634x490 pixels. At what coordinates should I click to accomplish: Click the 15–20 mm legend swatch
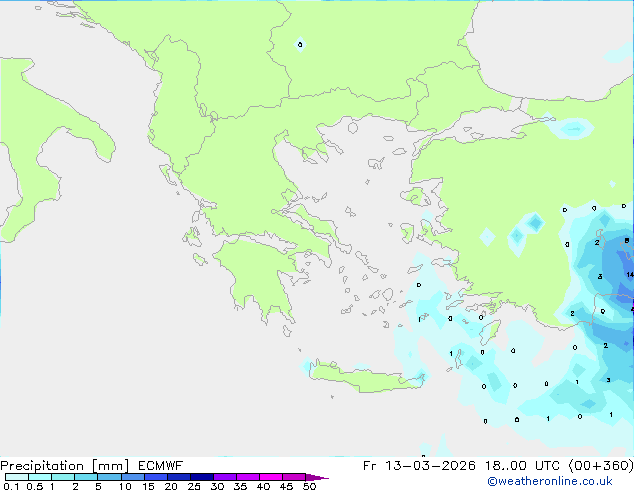pyautogui.click(x=155, y=477)
